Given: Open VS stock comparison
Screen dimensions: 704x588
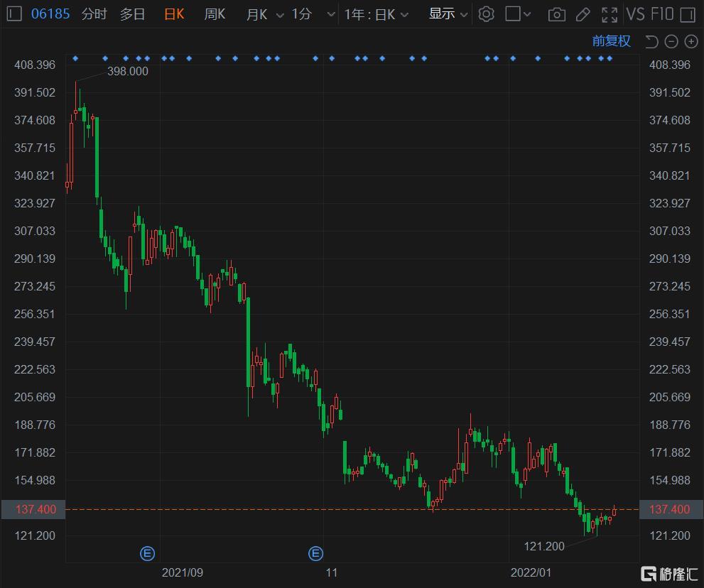Looking at the screenshot, I should pos(635,14).
